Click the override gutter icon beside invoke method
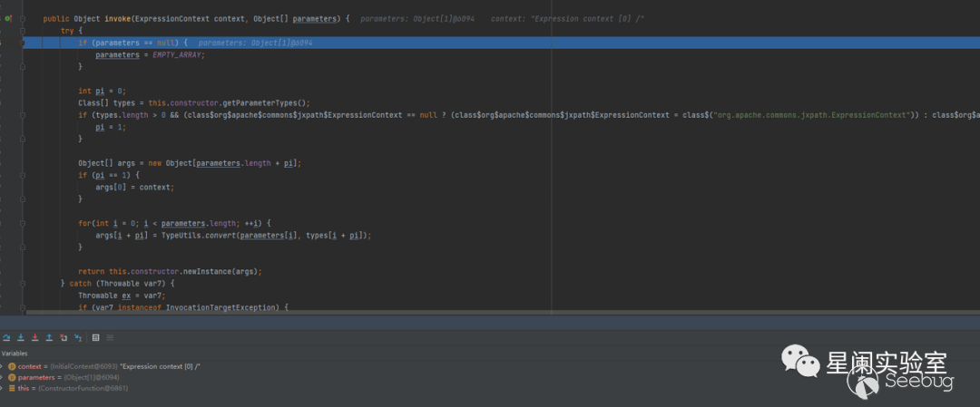 (x=8, y=18)
